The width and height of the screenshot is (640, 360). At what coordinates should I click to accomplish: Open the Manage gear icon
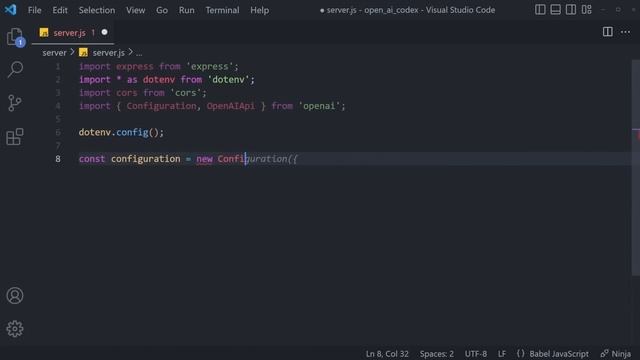15,329
